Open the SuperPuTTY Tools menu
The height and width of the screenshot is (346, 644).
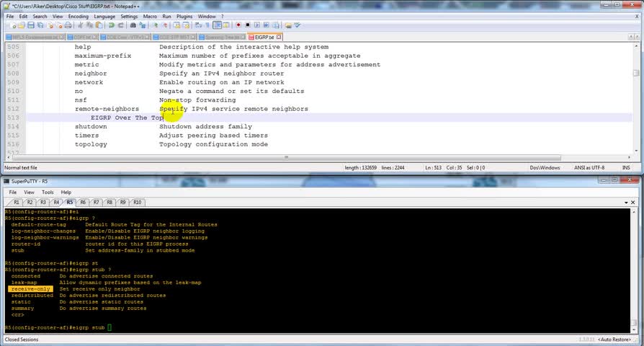(x=48, y=192)
